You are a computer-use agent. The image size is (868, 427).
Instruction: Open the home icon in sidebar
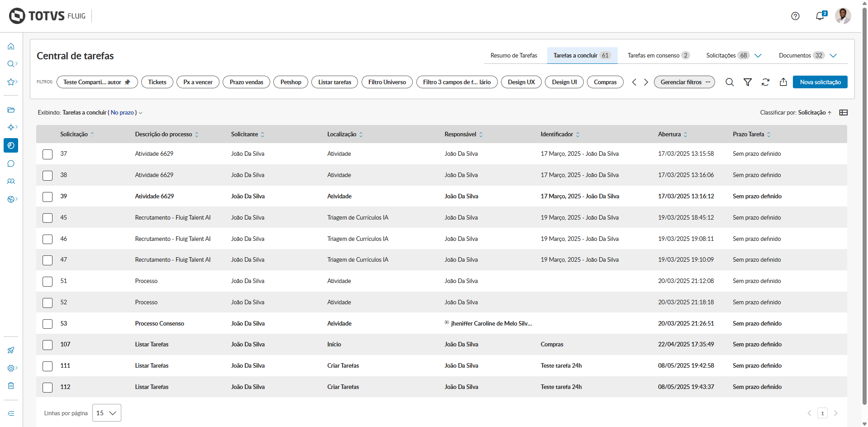11,46
